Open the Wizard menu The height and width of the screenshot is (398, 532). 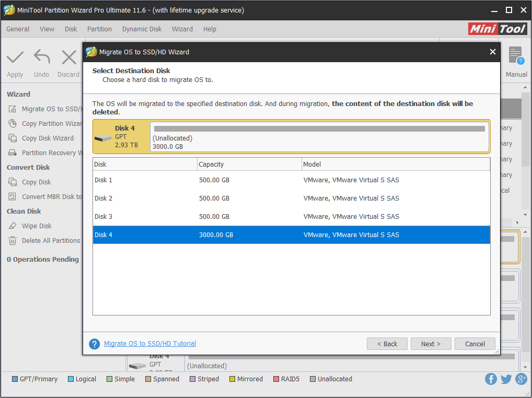coord(182,29)
